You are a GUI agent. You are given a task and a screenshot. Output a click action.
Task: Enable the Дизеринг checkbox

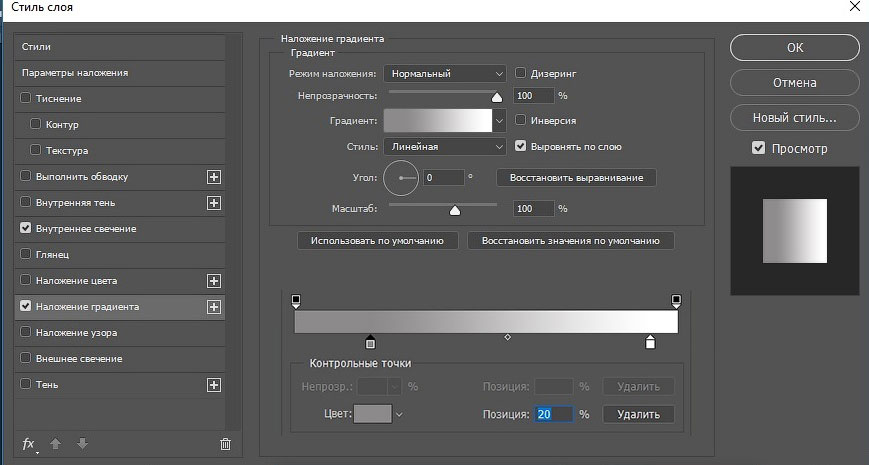tap(521, 73)
